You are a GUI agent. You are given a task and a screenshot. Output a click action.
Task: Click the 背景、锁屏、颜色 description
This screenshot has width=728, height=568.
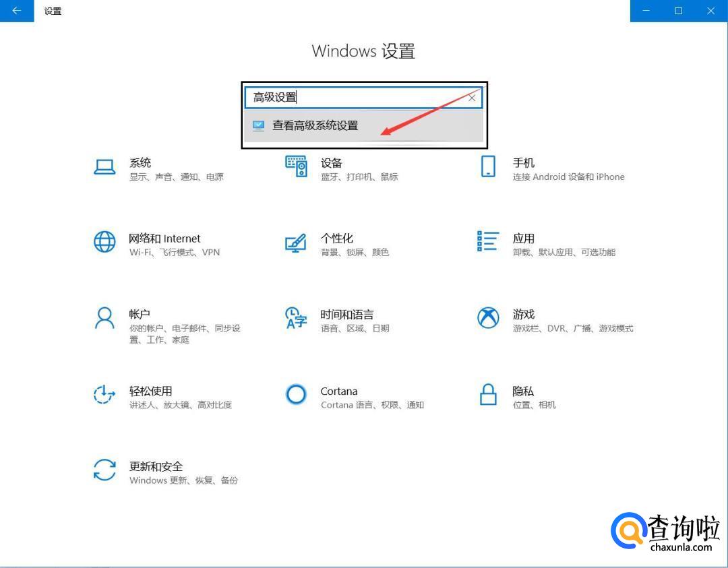click(355, 253)
